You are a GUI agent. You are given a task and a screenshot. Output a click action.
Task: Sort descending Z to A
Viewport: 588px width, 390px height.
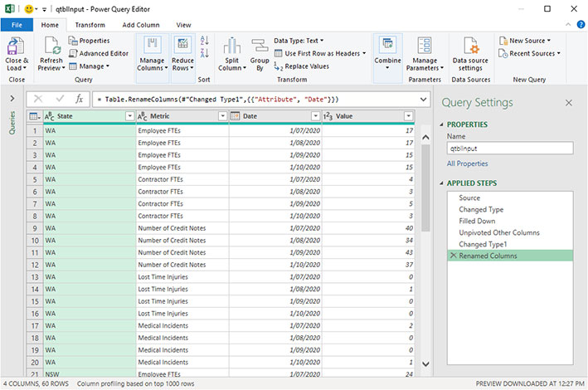(x=204, y=53)
